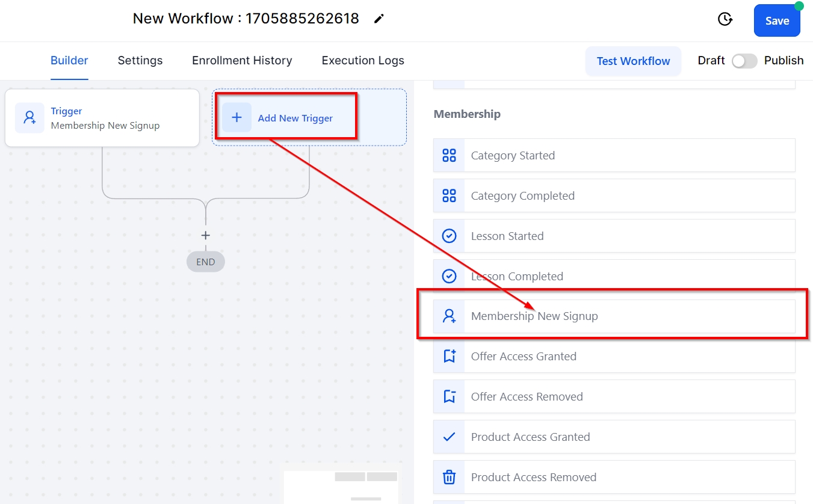
Task: Open the Execution Logs tab
Action: (363, 61)
